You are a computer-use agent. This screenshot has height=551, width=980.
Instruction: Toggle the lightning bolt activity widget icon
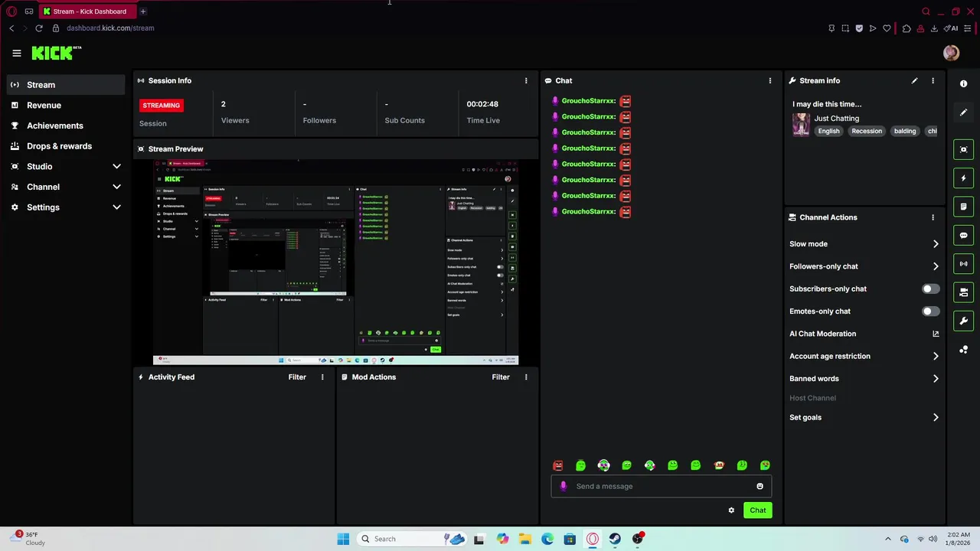click(964, 178)
